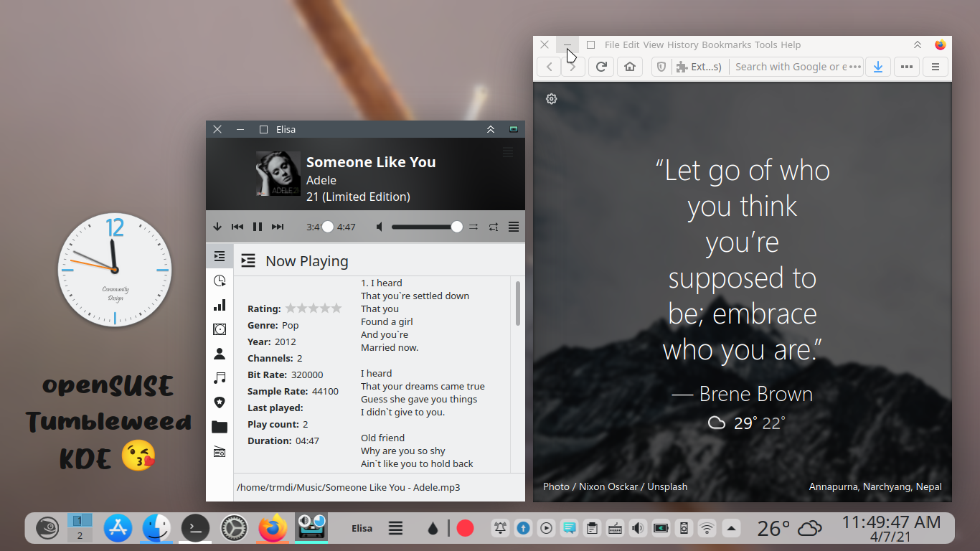Open Firefox File menu
Viewport: 980px width, 551px height.
(x=612, y=44)
